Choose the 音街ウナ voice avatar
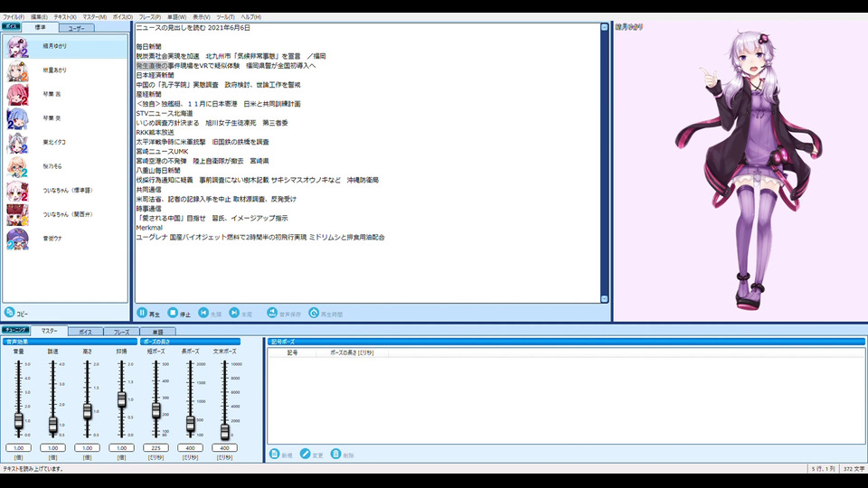 pyautogui.click(x=17, y=239)
